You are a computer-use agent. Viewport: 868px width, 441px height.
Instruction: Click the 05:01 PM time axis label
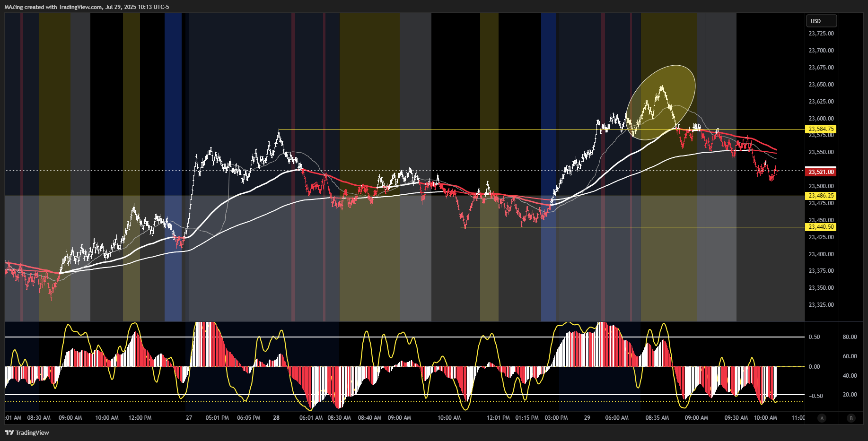click(x=217, y=418)
